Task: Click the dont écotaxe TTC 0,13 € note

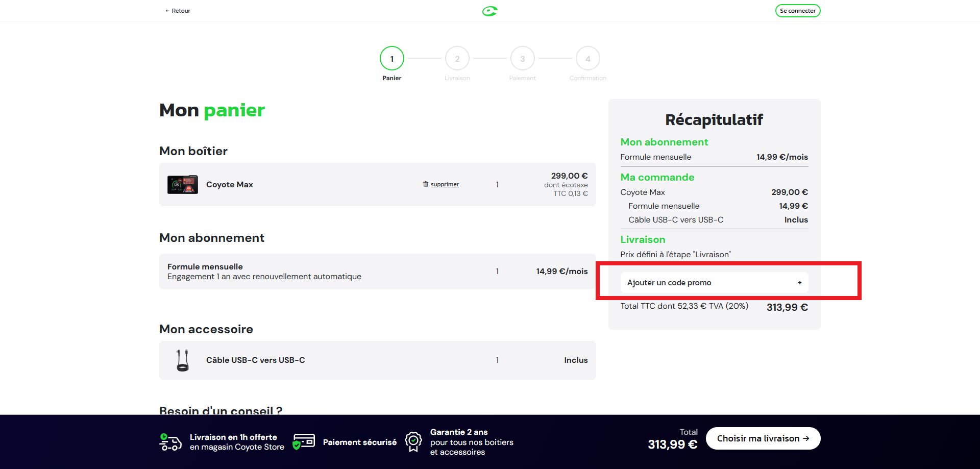Action: (x=566, y=189)
